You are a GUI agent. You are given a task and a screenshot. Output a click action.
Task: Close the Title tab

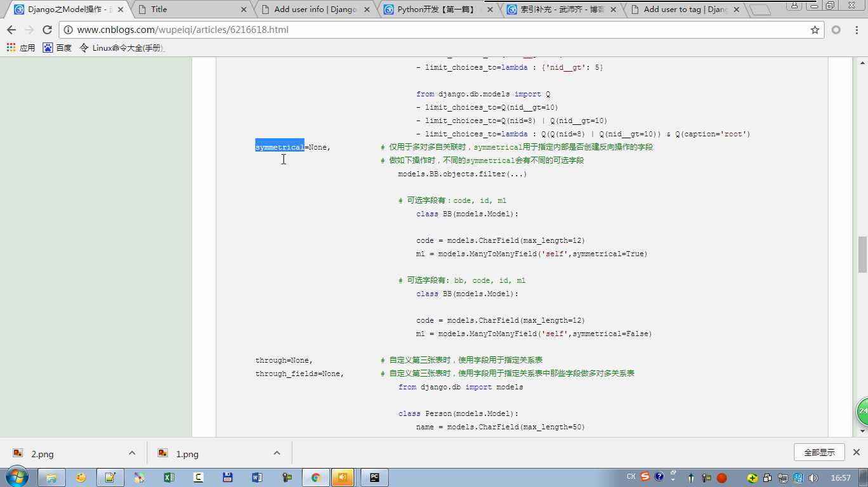click(244, 10)
